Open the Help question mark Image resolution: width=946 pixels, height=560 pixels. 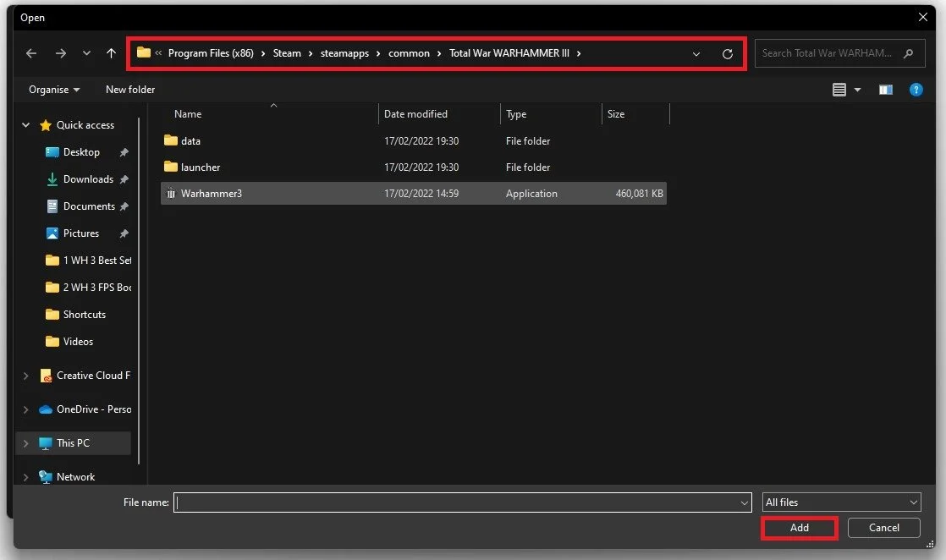pyautogui.click(x=916, y=90)
